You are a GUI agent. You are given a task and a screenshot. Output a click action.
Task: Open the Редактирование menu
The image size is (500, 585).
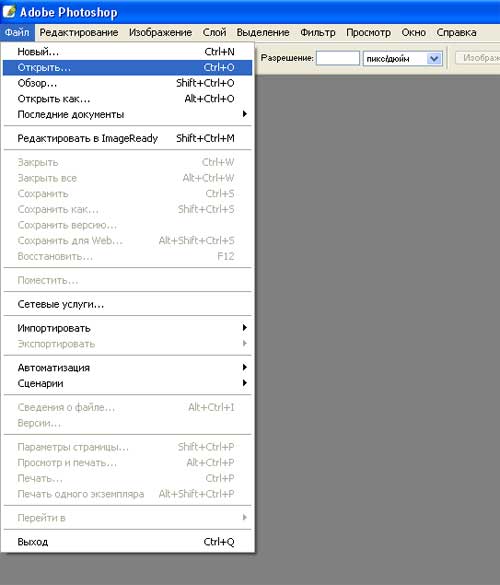(79, 33)
